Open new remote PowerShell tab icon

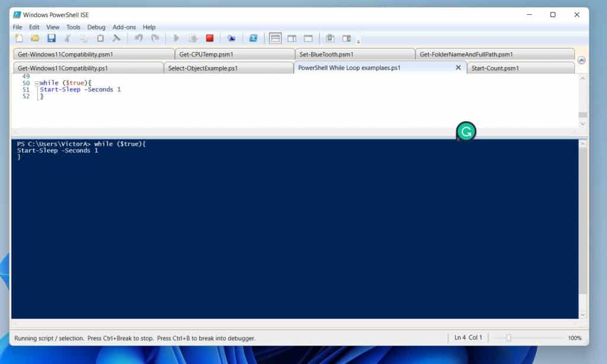(231, 38)
